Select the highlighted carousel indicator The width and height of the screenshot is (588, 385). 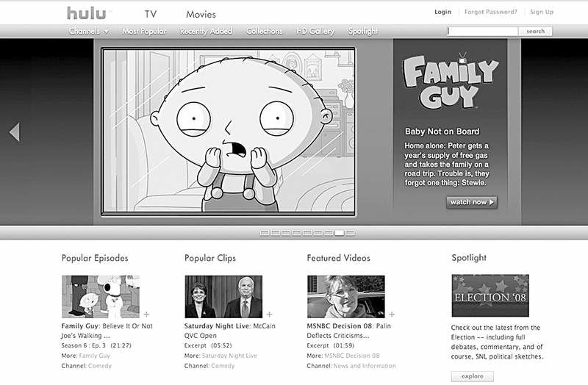[x=340, y=233]
